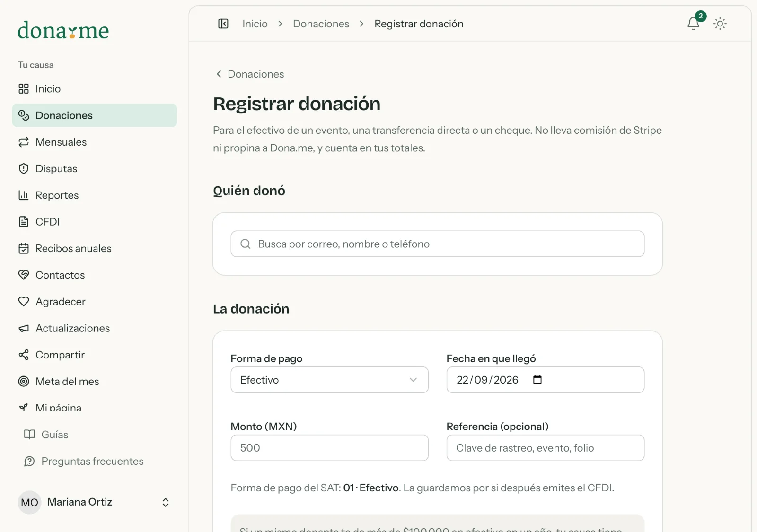Open Preguntas frecuentes text link
Image resolution: width=757 pixels, height=532 pixels.
(92, 461)
